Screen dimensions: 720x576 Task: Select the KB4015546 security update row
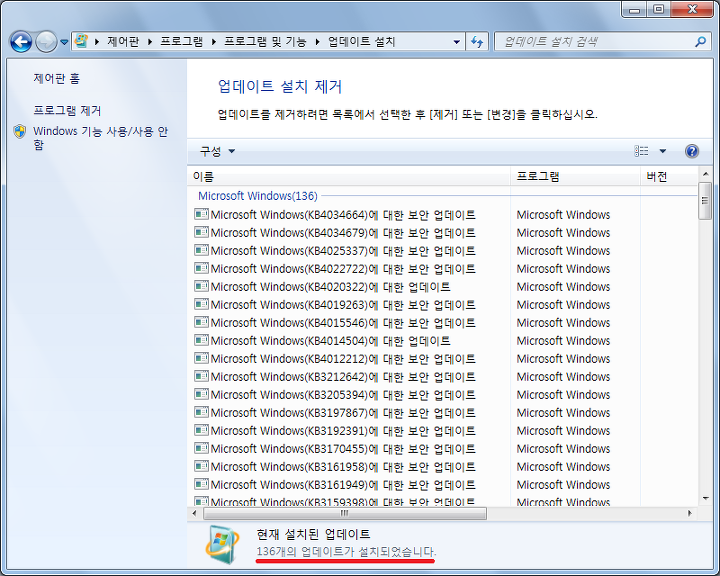pos(443,323)
